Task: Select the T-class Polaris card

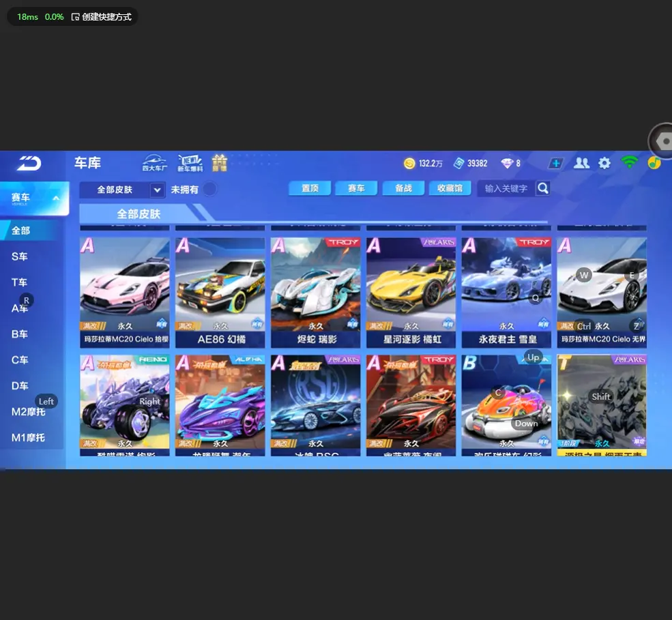Action: (602, 405)
